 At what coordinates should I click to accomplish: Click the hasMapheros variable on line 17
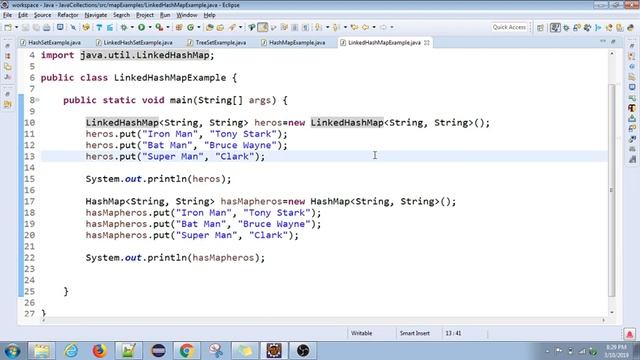[251, 201]
